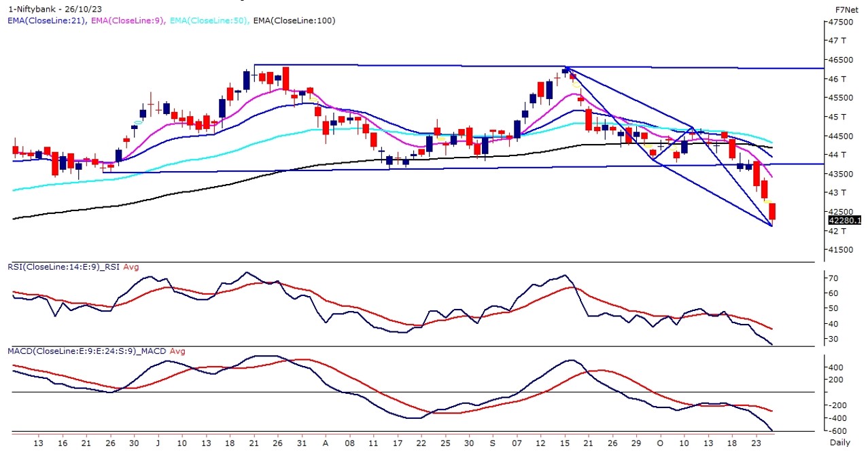Viewport: 868px width, 459px height.
Task: Click the MACD axis value -200
Action: click(x=837, y=405)
